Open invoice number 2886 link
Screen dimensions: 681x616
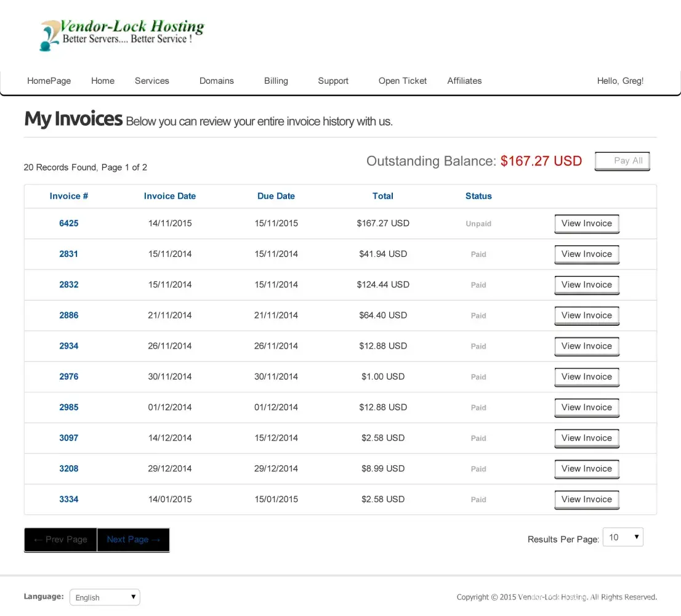[69, 315]
